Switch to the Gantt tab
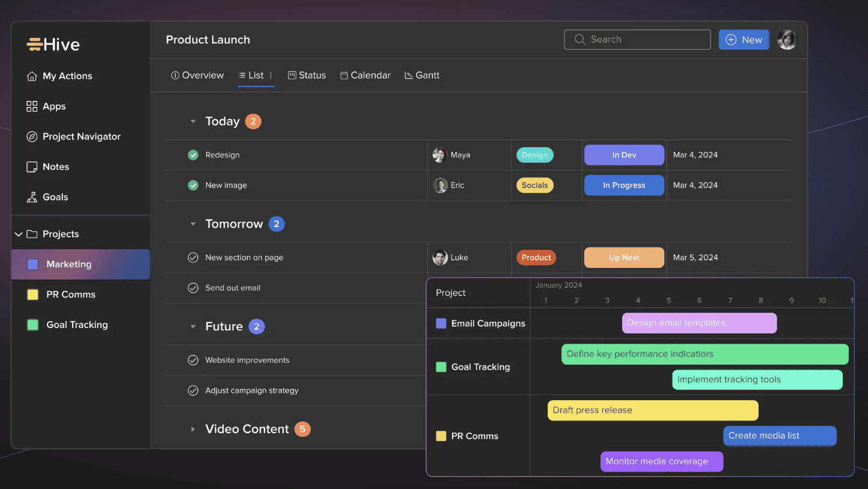868x489 pixels. point(422,76)
